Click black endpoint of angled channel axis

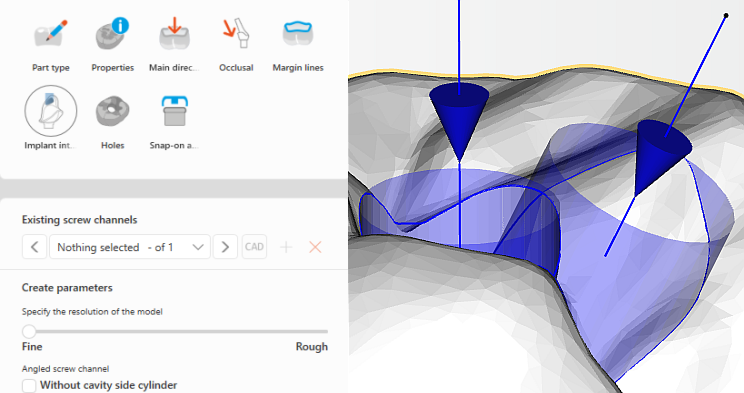coord(726,16)
